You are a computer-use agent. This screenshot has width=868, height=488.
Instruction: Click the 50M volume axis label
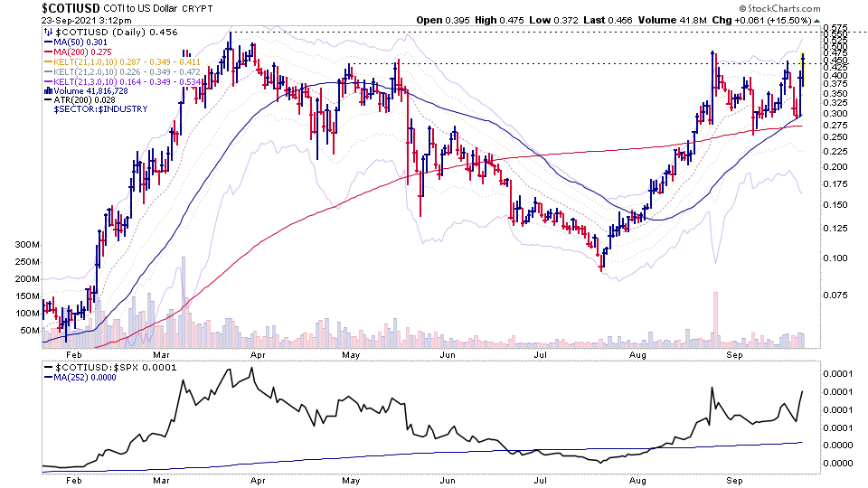30,331
